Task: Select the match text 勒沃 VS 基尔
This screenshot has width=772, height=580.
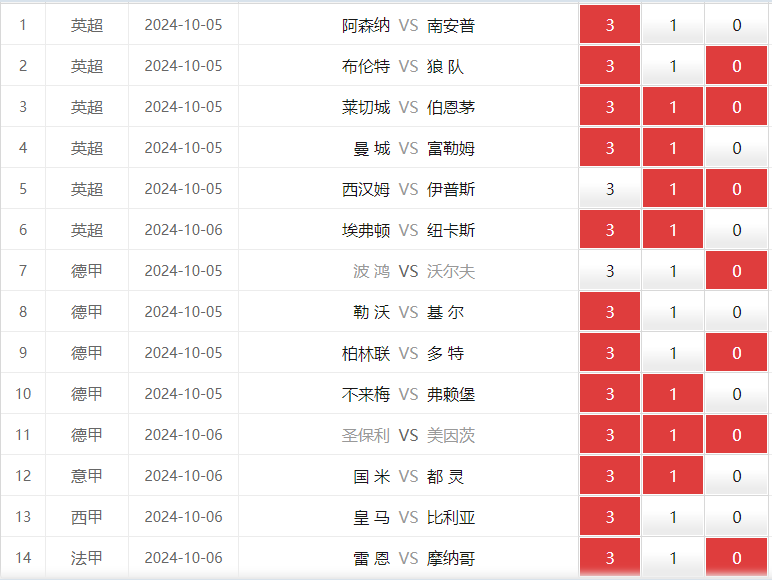Action: [x=409, y=312]
